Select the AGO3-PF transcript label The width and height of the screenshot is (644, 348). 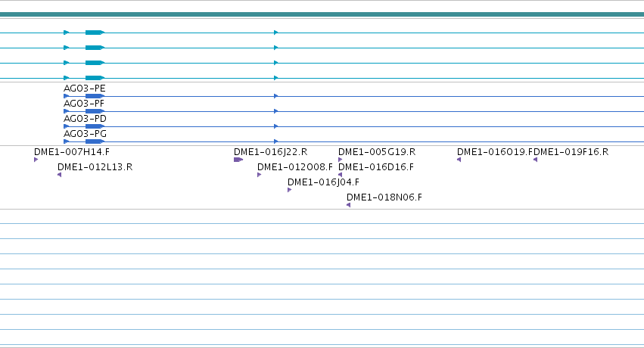(84, 104)
